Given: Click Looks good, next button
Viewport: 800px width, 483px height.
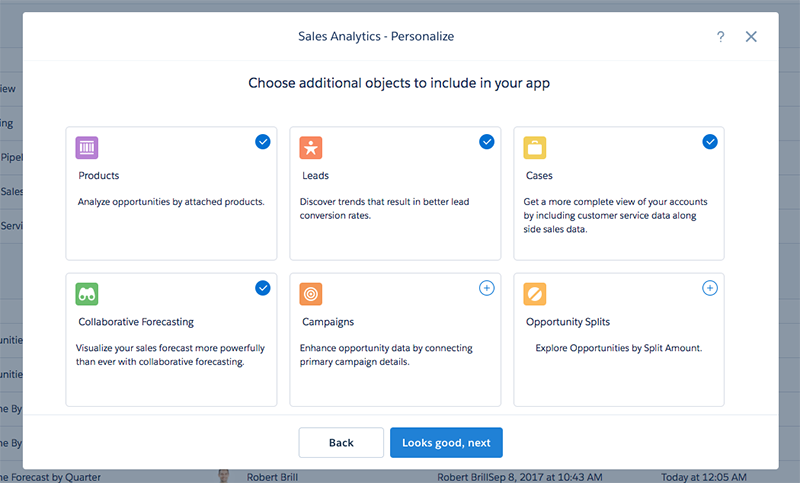Looking at the screenshot, I should [x=446, y=443].
